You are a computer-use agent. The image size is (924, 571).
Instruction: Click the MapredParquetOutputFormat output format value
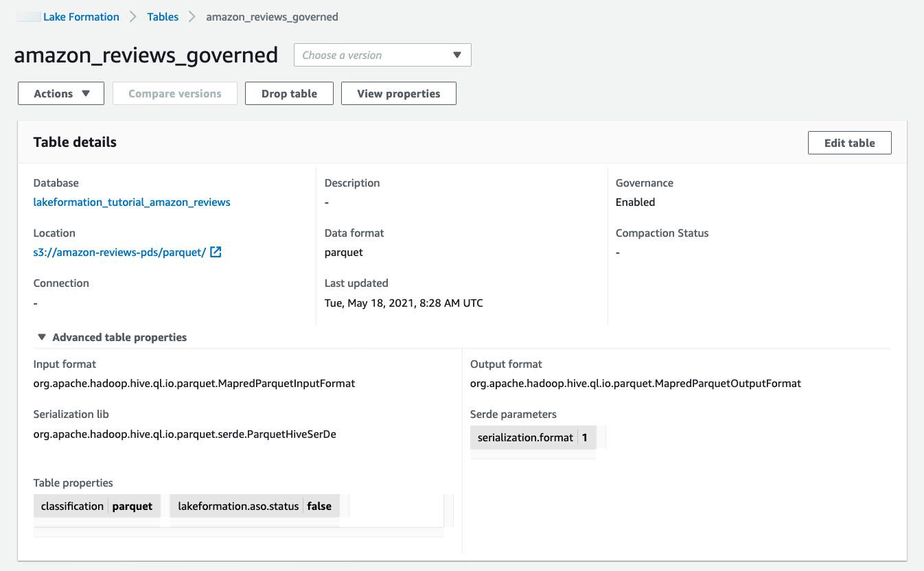(x=635, y=383)
